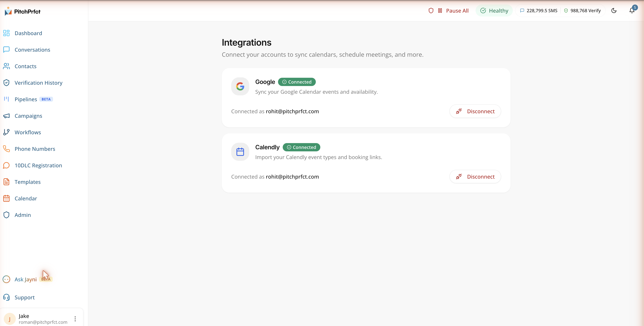Viewport: 644px width, 326px height.
Task: Click the Calendar sidebar icon
Action: point(7,198)
